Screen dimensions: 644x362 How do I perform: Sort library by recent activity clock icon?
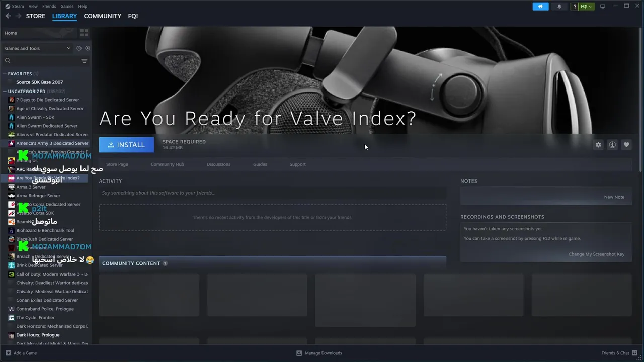click(x=78, y=48)
